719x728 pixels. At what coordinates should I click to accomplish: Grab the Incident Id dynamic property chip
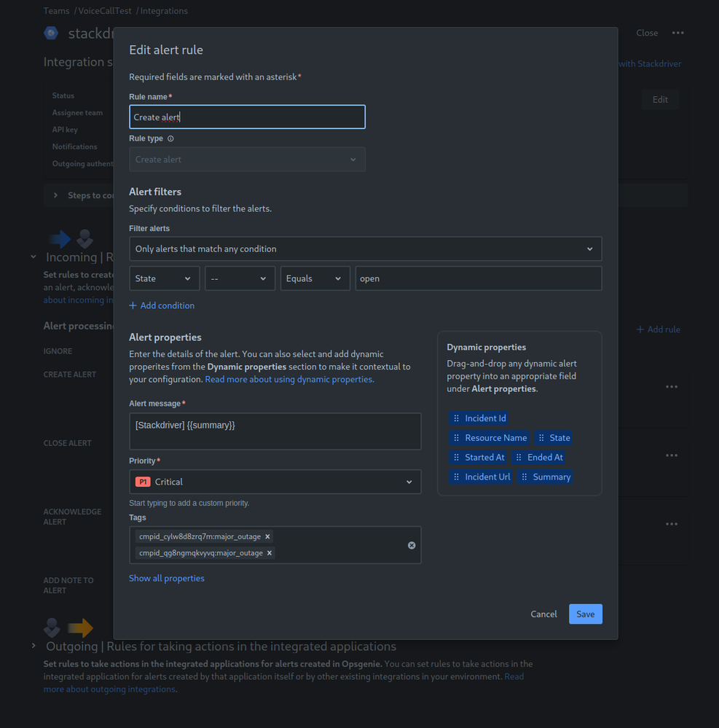point(479,418)
